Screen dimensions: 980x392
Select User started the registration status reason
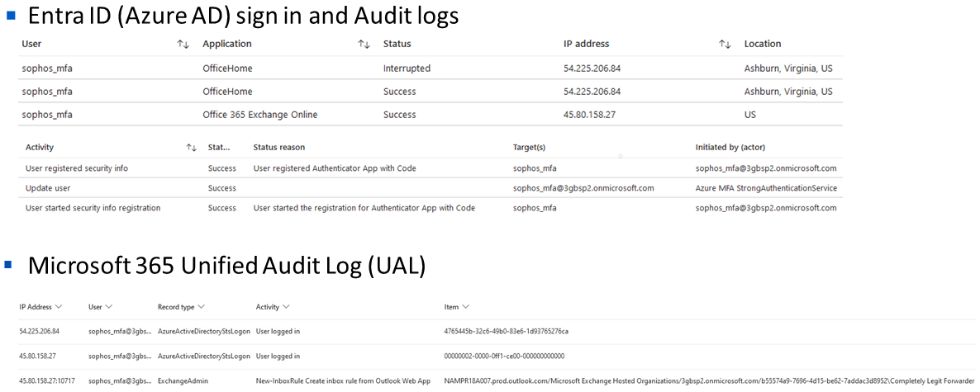[x=364, y=208]
